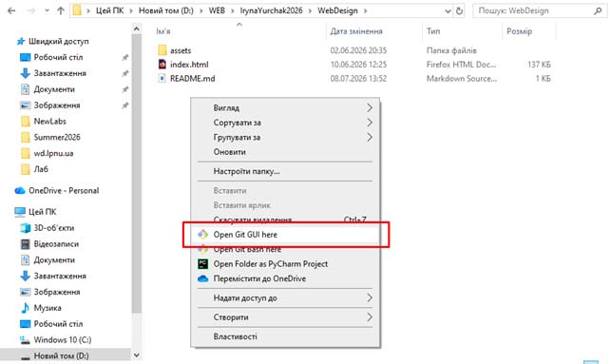Open Відеозаписи under Цей ПК
The image size is (611, 364).
[56, 244]
